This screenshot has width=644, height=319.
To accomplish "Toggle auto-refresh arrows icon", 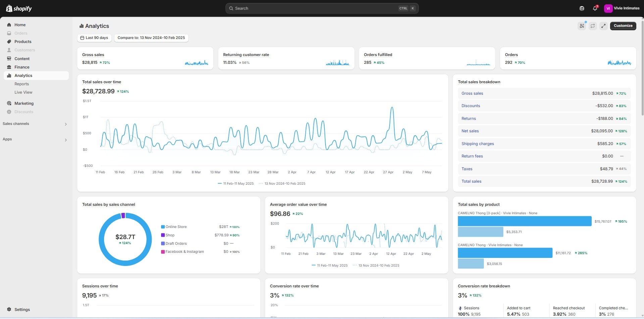I will tap(593, 26).
